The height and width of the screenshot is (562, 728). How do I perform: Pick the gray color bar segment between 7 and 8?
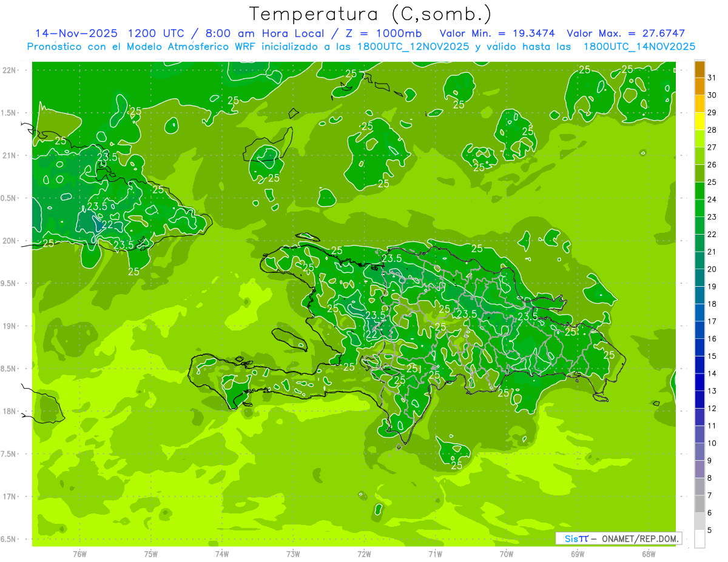click(699, 486)
